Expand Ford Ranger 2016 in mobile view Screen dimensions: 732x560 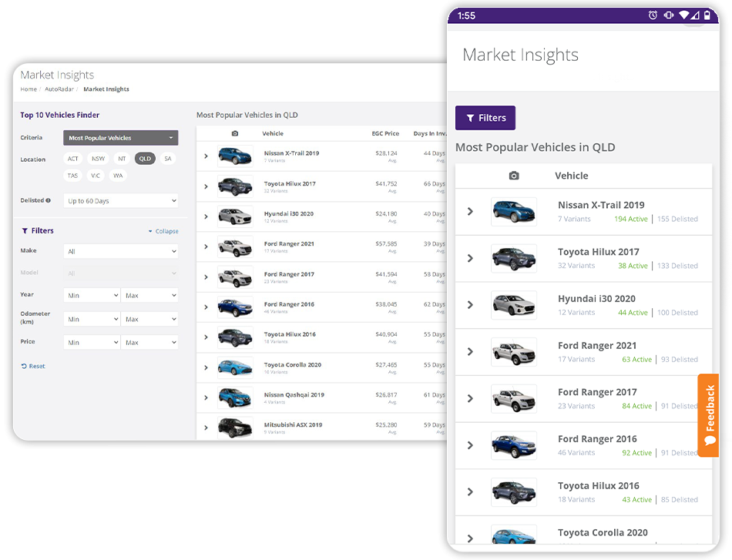470,445
